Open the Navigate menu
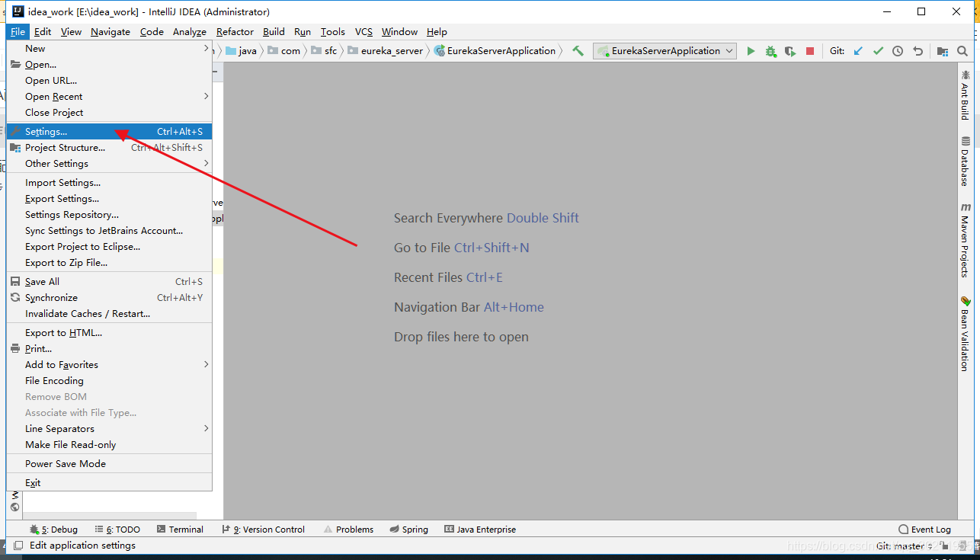This screenshot has height=560, width=980. (110, 31)
